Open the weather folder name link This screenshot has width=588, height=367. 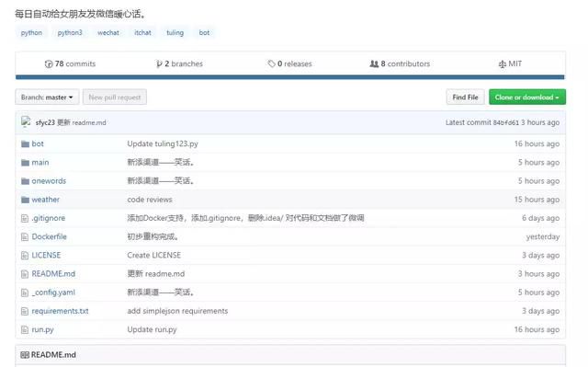tap(45, 200)
